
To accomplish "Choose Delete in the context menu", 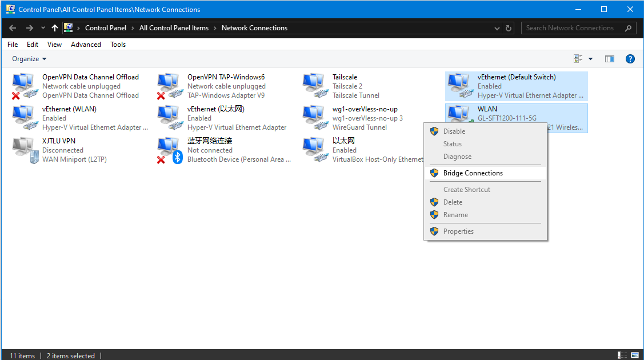I will [x=486, y=202].
